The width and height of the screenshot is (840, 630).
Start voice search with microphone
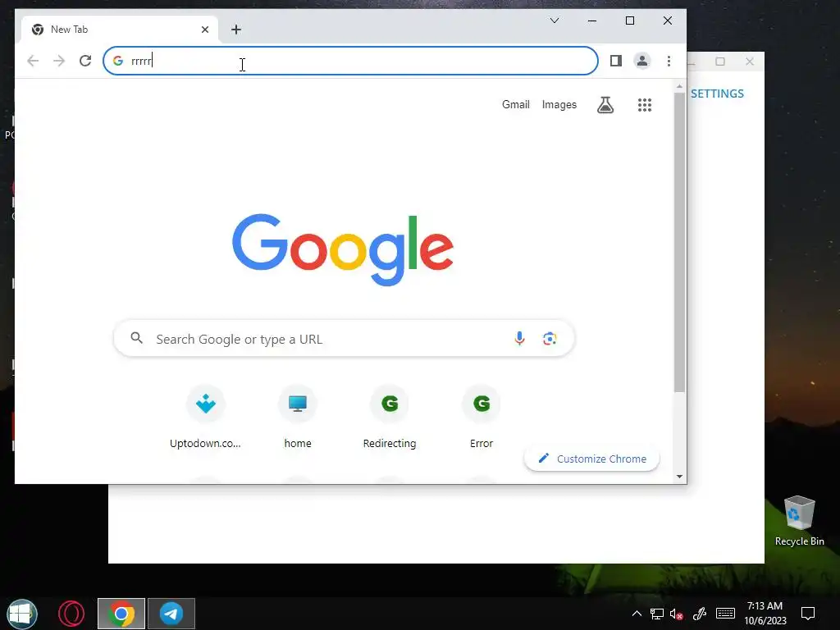tap(519, 339)
